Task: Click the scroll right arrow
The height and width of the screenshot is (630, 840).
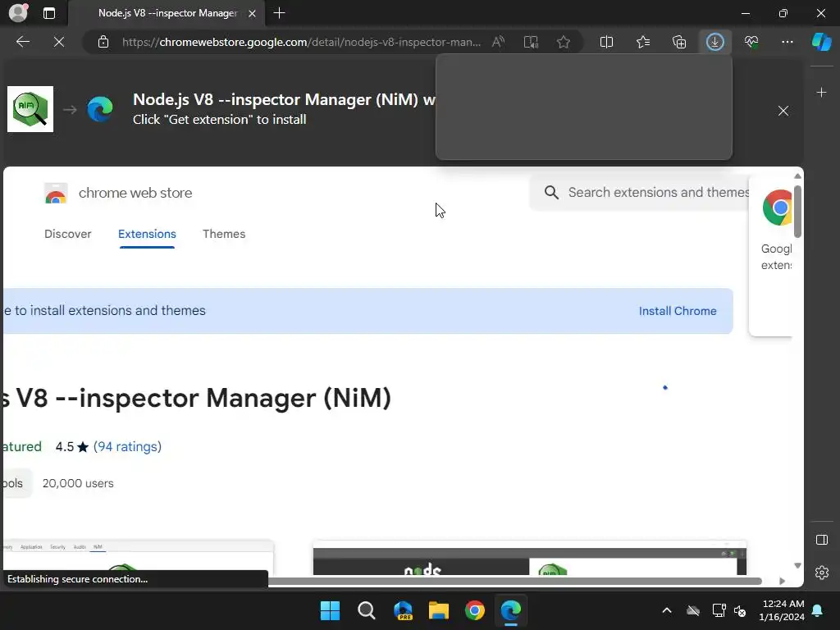Action: pyautogui.click(x=782, y=582)
